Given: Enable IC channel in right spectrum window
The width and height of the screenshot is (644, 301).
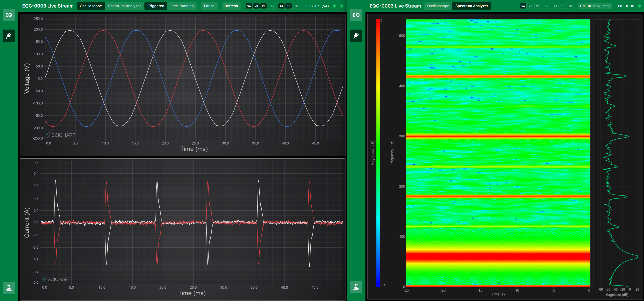Looking at the screenshot, I should [x=570, y=6].
